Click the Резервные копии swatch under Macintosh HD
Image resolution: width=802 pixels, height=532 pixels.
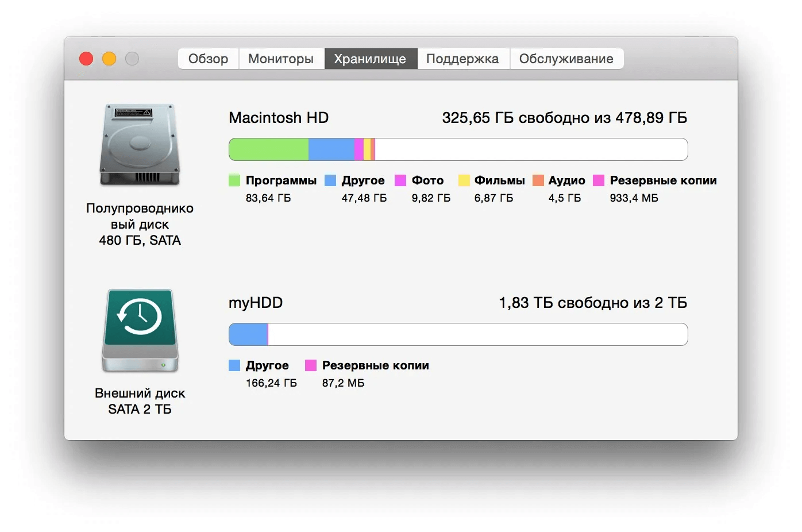point(599,180)
